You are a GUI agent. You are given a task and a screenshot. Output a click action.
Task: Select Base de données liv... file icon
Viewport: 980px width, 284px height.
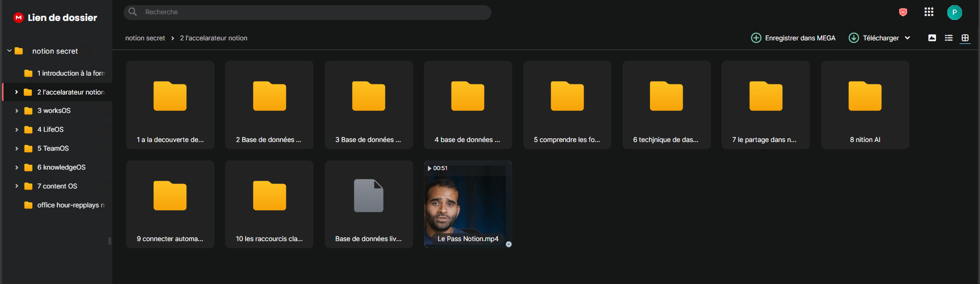pos(369,196)
